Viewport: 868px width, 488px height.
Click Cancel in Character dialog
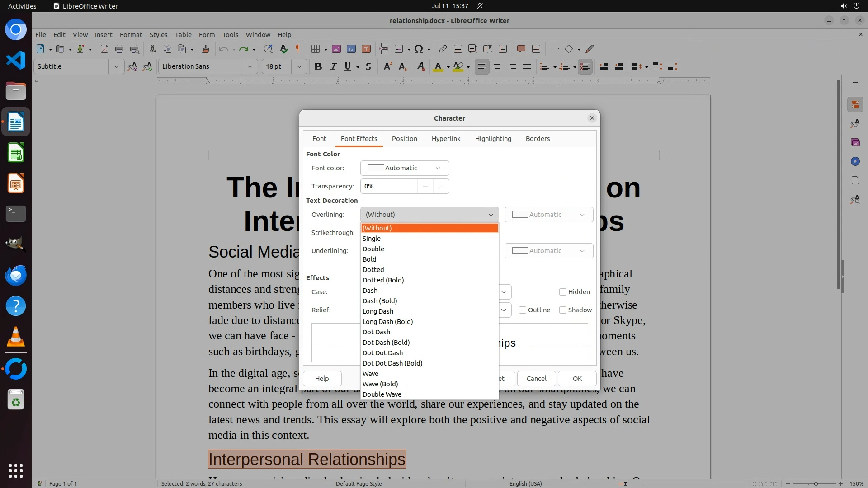[x=536, y=379]
